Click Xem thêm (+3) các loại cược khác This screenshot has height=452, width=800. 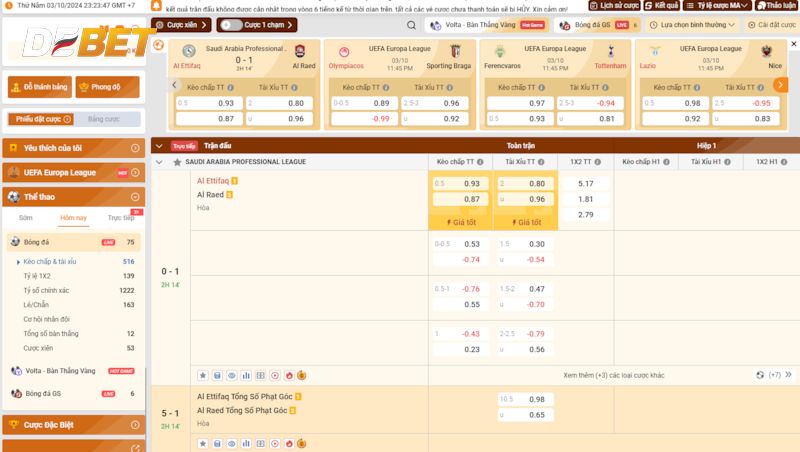click(x=613, y=375)
